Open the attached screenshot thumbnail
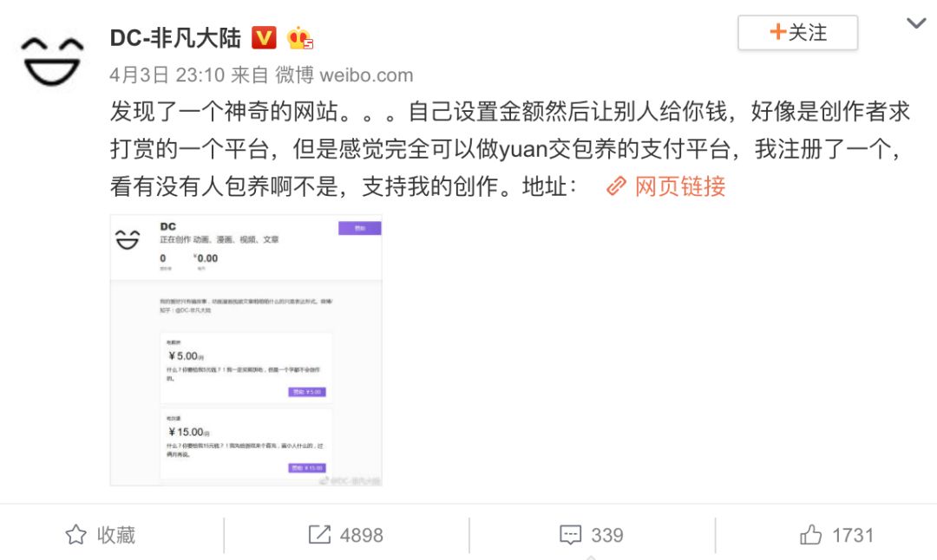The width and height of the screenshot is (937, 560). (x=246, y=350)
